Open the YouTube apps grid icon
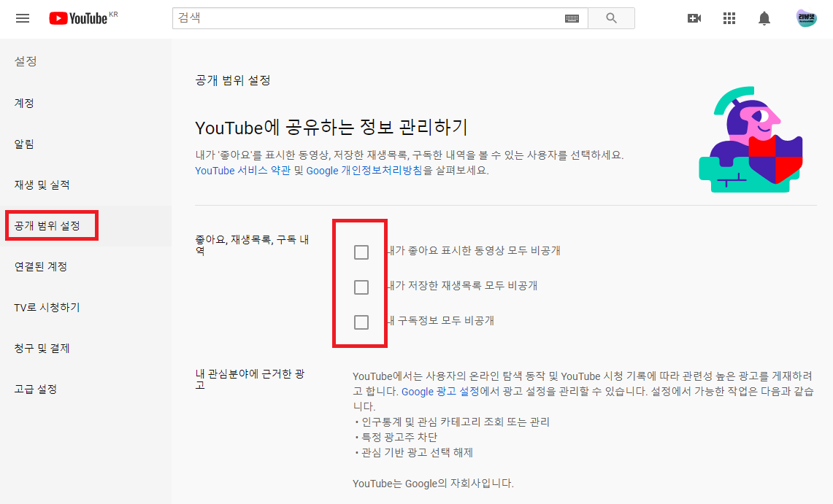The height and width of the screenshot is (504, 833). coord(729,18)
